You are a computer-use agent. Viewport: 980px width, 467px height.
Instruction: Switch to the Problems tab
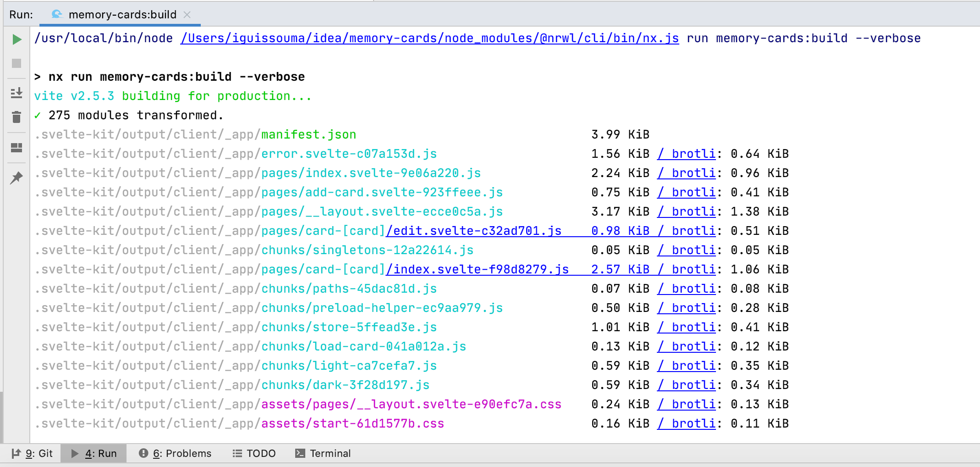click(183, 453)
